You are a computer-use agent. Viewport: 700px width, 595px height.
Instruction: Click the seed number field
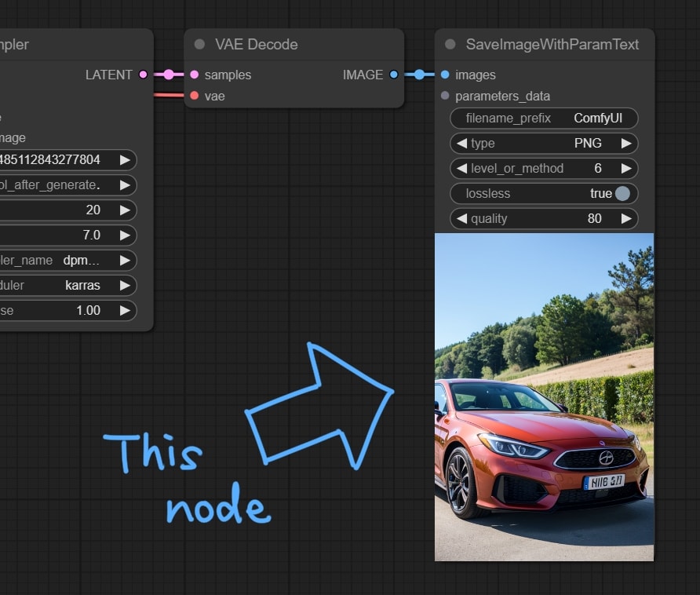(x=67, y=160)
